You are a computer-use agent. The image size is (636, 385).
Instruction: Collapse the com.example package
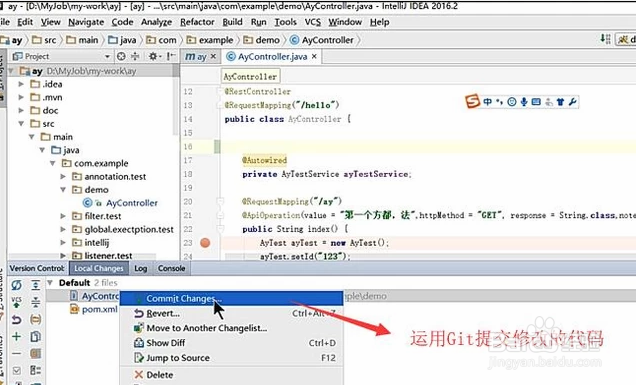pyautogui.click(x=52, y=163)
